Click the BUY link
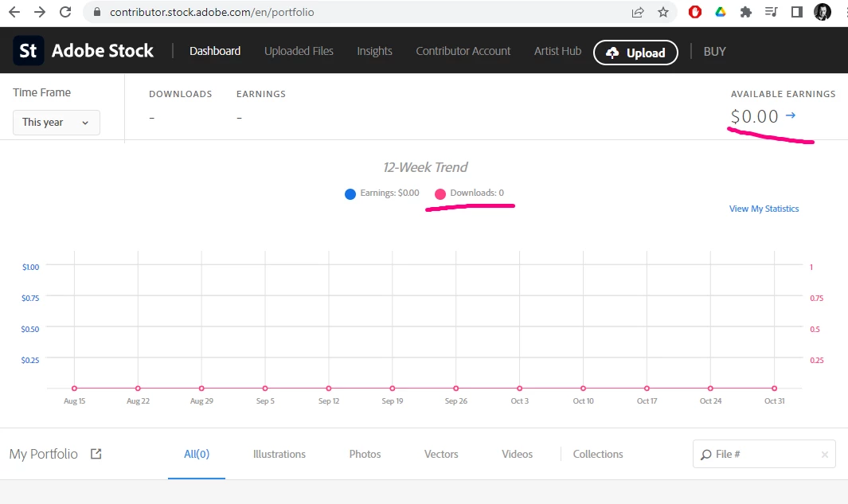Screen dimensions: 848x504 tap(714, 52)
